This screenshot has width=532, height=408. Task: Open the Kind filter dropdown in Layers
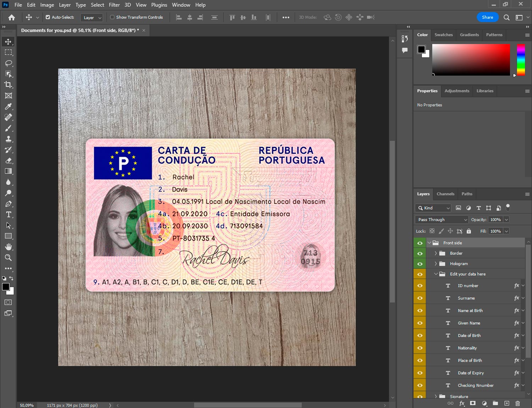pos(433,208)
